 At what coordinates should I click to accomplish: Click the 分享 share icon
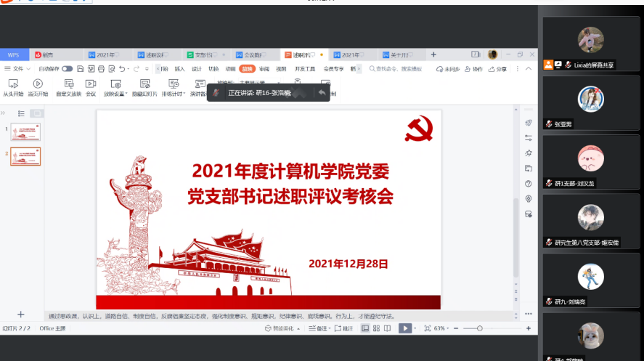point(497,69)
